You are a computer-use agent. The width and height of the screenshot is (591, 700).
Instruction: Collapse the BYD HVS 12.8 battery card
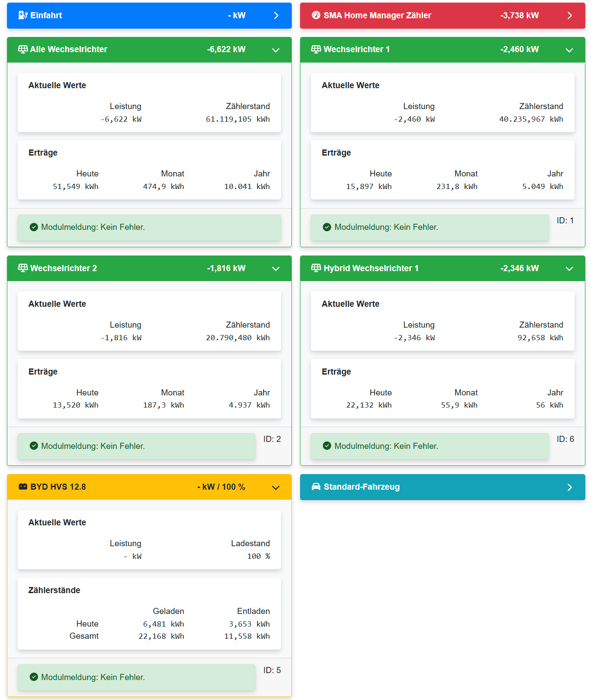276,488
